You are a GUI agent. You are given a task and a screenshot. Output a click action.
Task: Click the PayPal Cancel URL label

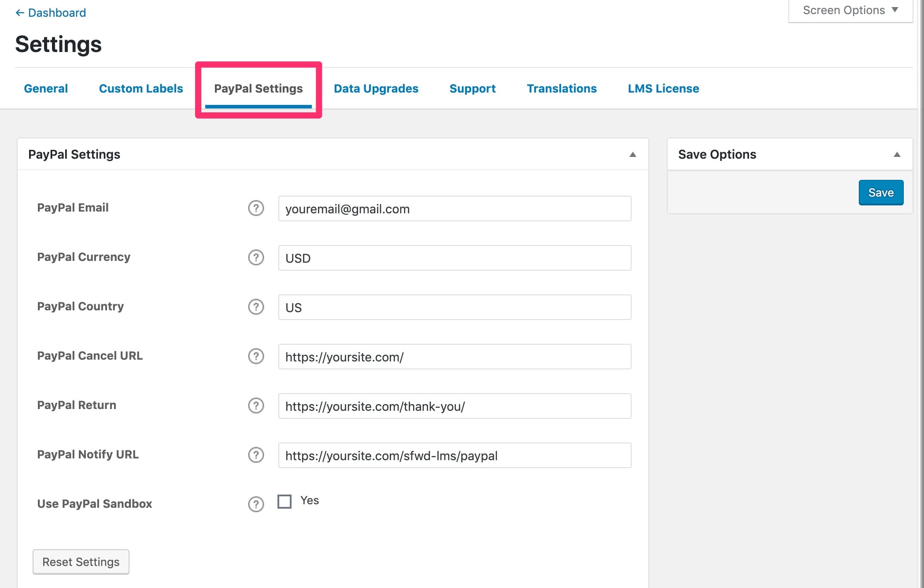[x=90, y=356]
